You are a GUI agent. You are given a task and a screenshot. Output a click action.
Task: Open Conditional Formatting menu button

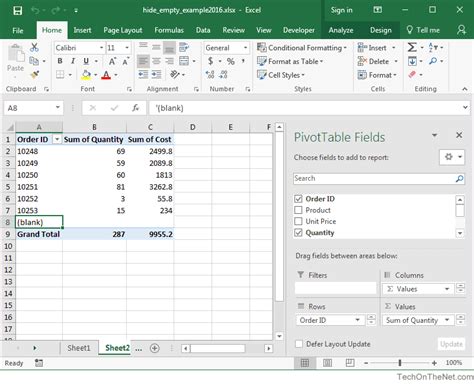[x=302, y=48]
